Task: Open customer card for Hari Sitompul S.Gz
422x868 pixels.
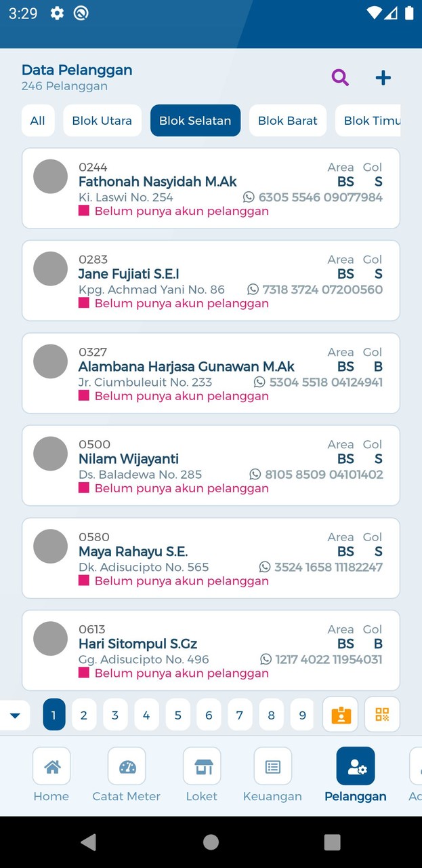Action: (211, 650)
